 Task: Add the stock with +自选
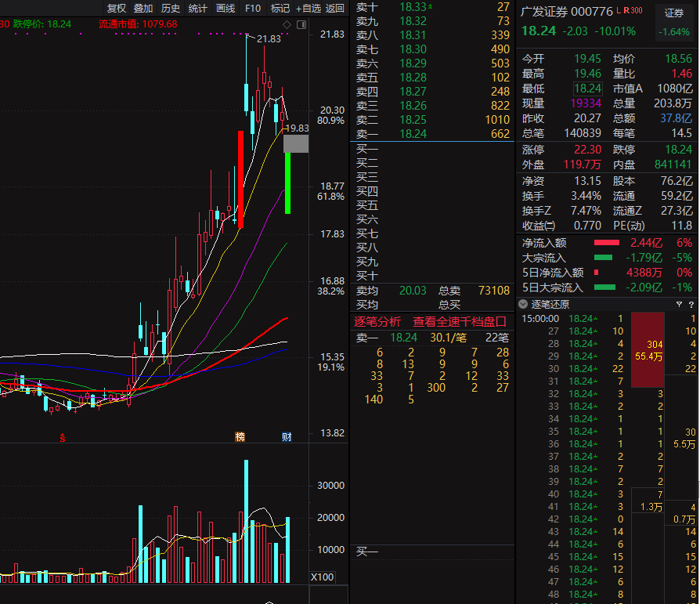308,8
